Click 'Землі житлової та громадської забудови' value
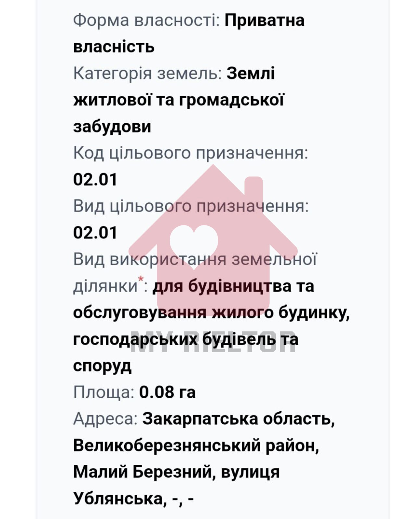The height and width of the screenshot is (519, 420). (x=178, y=100)
